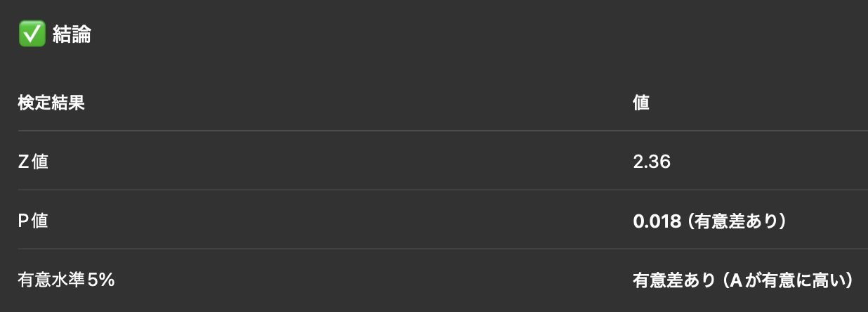Select the 検定結果 column header
This screenshot has height=312, width=868.
[x=51, y=103]
